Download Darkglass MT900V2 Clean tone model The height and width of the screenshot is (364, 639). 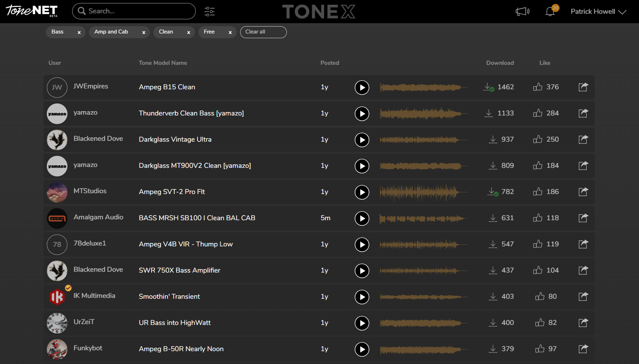click(493, 166)
